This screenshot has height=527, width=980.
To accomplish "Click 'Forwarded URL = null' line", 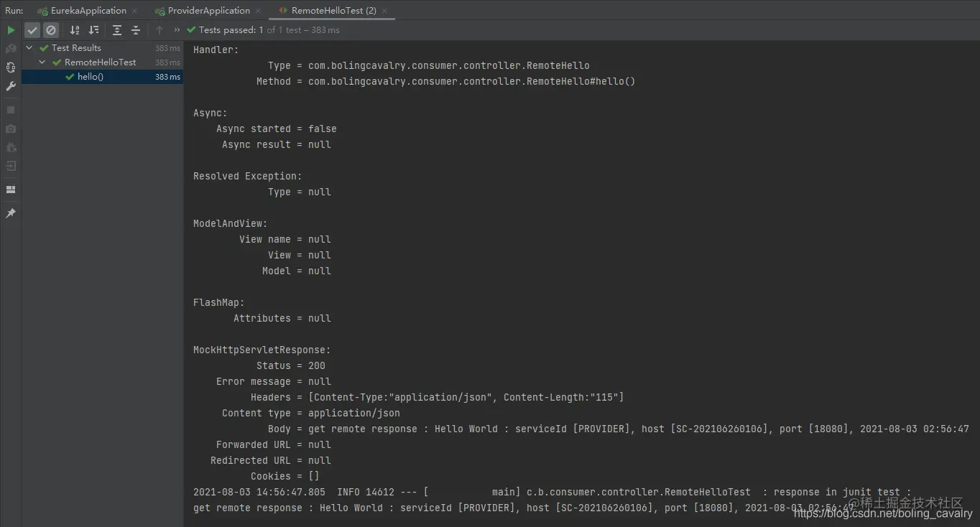I will pyautogui.click(x=274, y=444).
